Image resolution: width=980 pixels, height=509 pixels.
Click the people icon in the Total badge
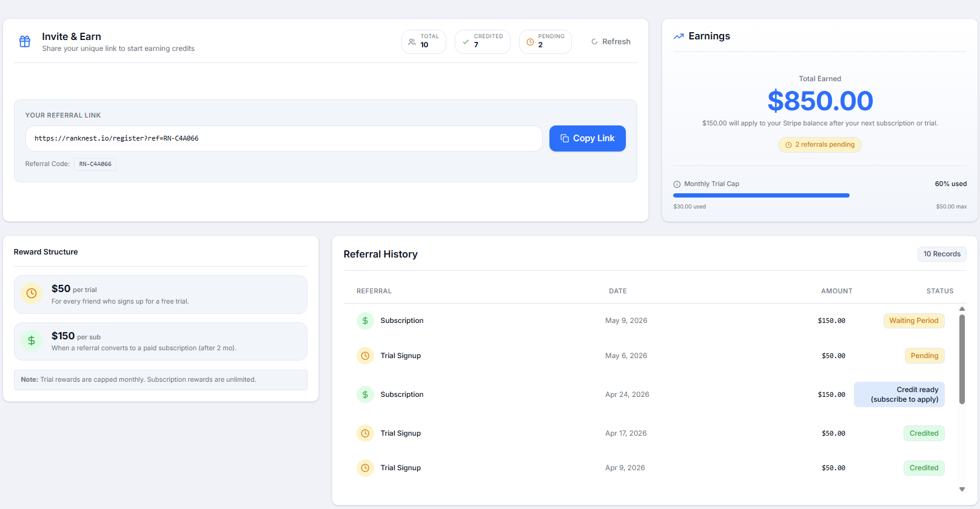[412, 42]
